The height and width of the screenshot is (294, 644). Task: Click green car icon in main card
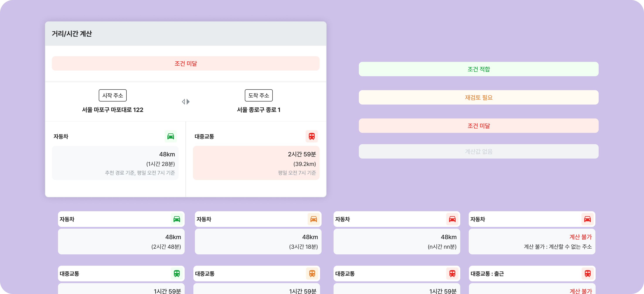(x=170, y=136)
